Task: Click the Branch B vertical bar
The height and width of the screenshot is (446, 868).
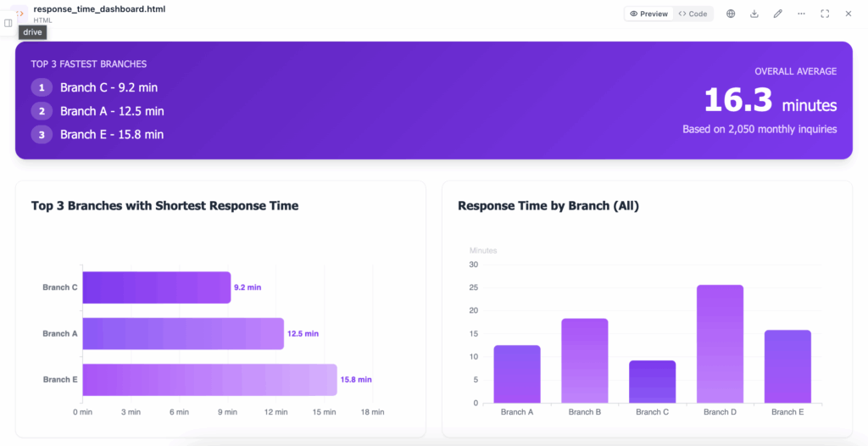Action: tap(585, 360)
